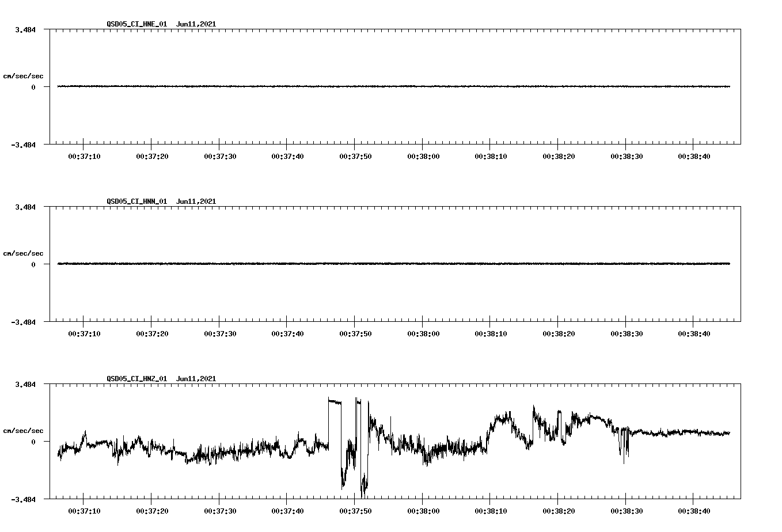
Task: Select Jun11,2021 date beside HNZ title
Action: pos(196,379)
